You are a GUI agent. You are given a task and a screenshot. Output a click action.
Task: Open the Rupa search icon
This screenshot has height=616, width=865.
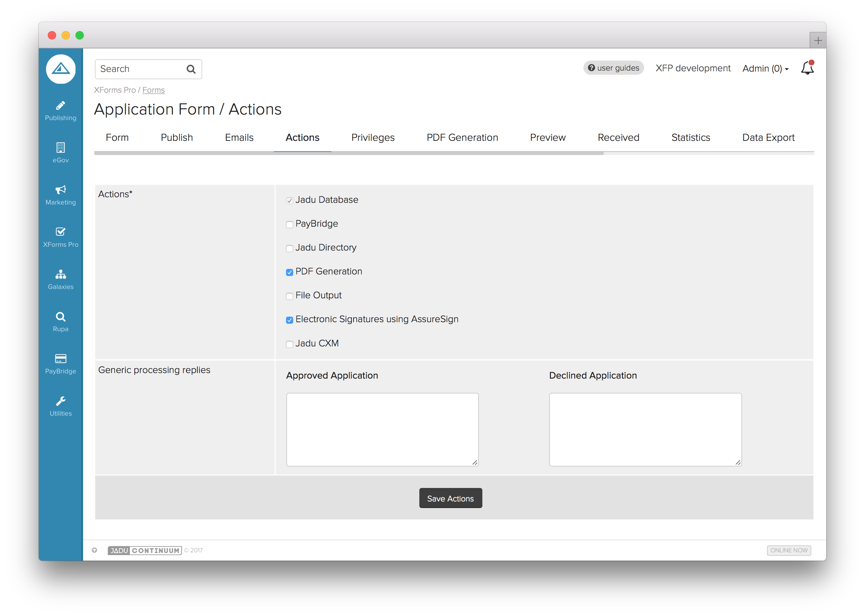(60, 317)
